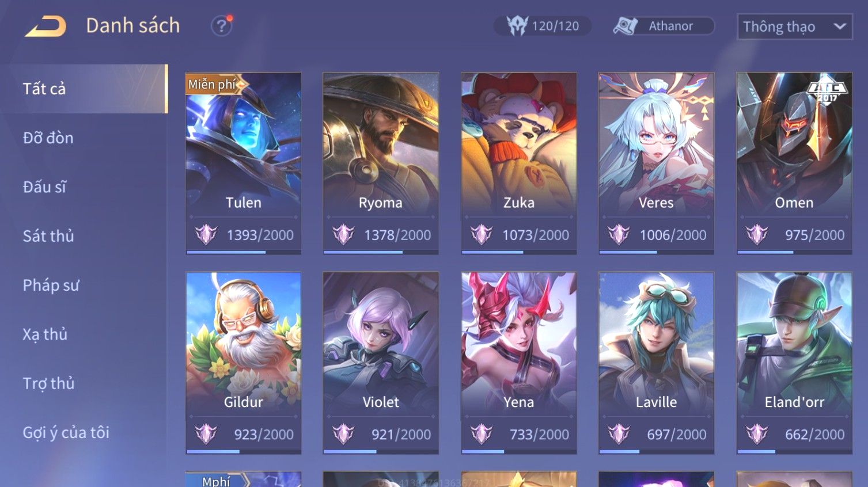Go back using the yellow arrow icon
The image size is (868, 487).
(x=46, y=26)
